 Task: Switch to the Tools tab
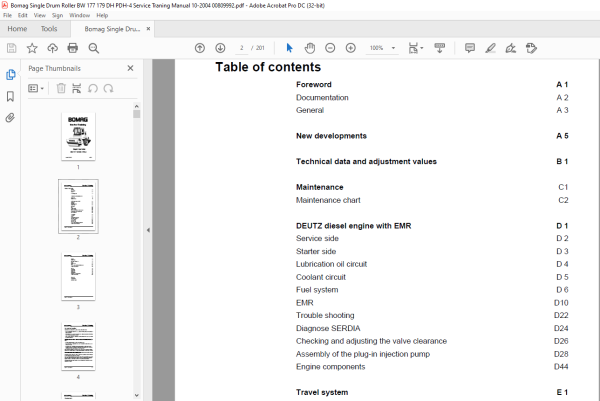tap(49, 29)
